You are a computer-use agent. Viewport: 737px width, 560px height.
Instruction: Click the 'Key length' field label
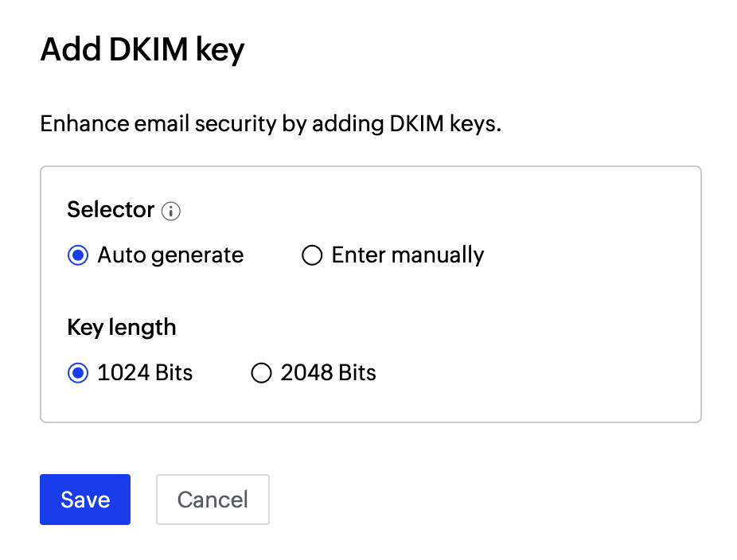point(122,327)
